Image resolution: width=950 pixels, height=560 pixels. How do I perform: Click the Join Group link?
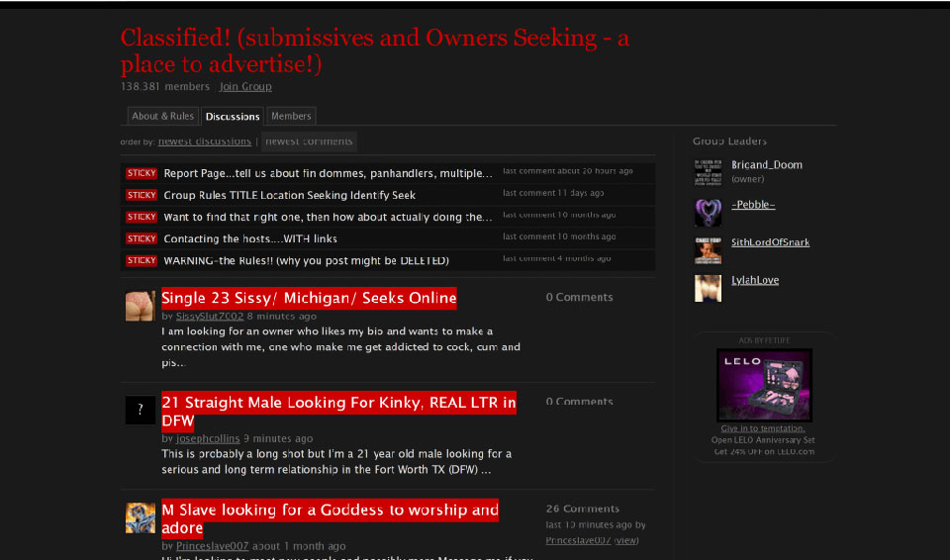tap(245, 87)
